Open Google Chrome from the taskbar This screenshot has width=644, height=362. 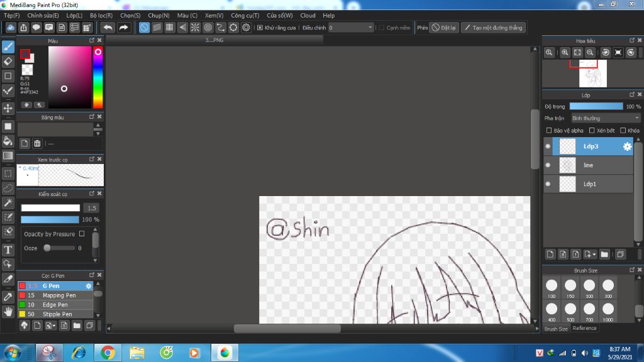(108, 353)
